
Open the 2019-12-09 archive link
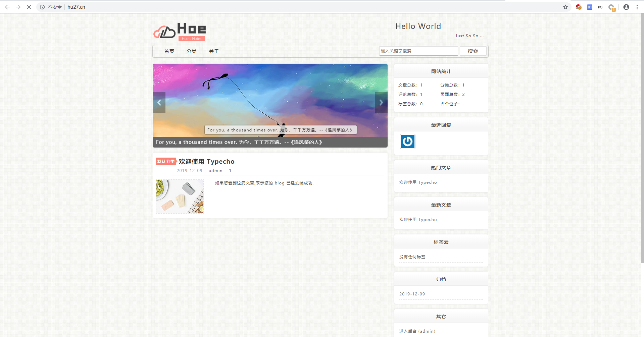pyautogui.click(x=412, y=294)
